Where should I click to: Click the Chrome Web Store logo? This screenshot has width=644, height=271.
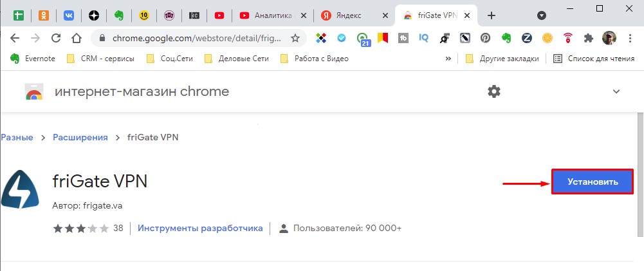34,91
